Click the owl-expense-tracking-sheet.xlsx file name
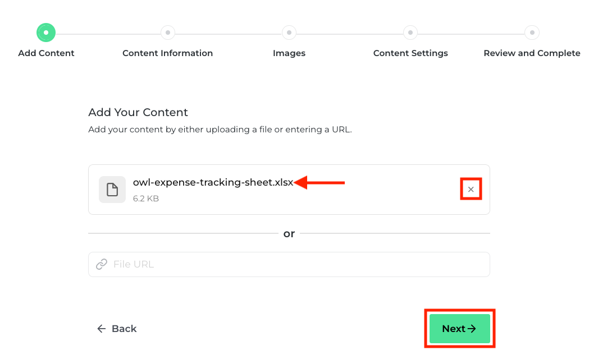598x364 pixels. (x=213, y=182)
